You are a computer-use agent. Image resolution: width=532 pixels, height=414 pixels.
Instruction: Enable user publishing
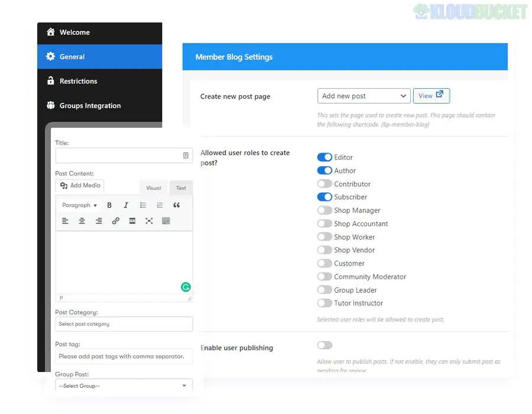pyautogui.click(x=325, y=345)
